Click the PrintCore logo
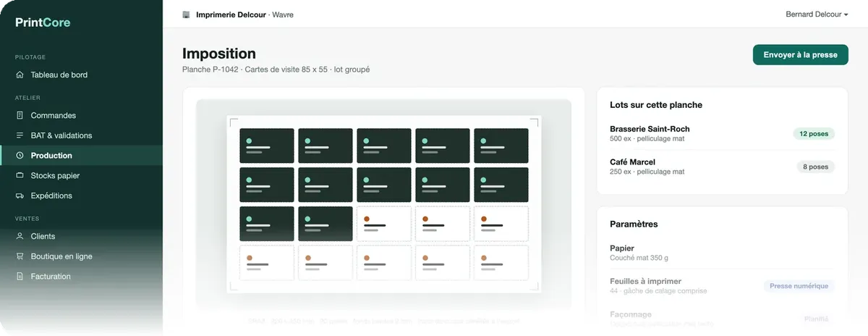The width and height of the screenshot is (868, 336). click(x=43, y=22)
